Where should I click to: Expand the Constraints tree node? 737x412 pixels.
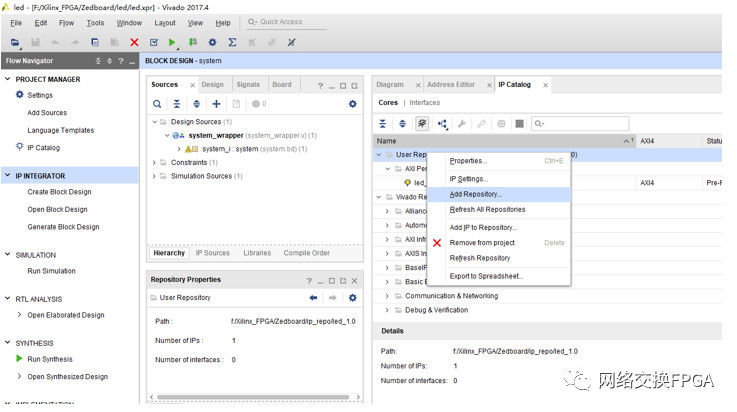coord(154,163)
